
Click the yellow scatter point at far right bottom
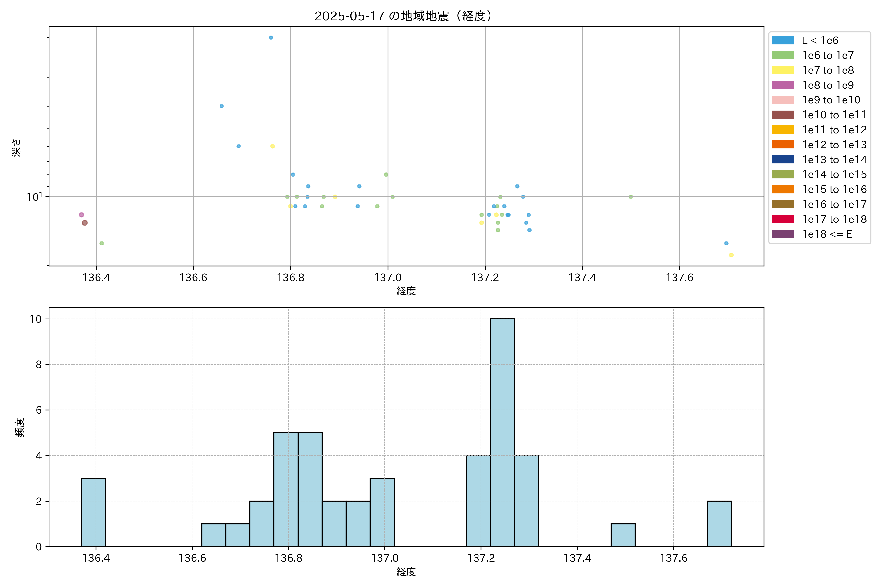pyautogui.click(x=731, y=255)
